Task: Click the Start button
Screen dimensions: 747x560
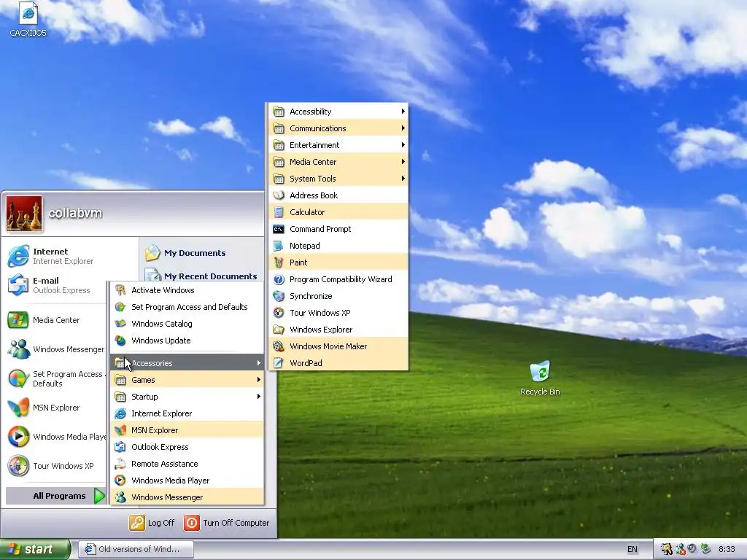Action: coord(34,549)
